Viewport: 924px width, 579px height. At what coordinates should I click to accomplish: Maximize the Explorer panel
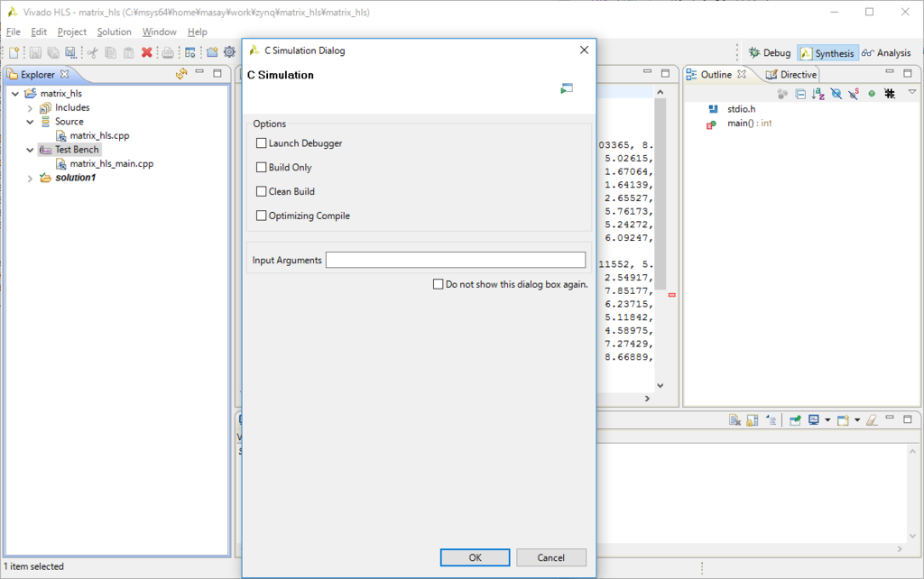pos(217,74)
